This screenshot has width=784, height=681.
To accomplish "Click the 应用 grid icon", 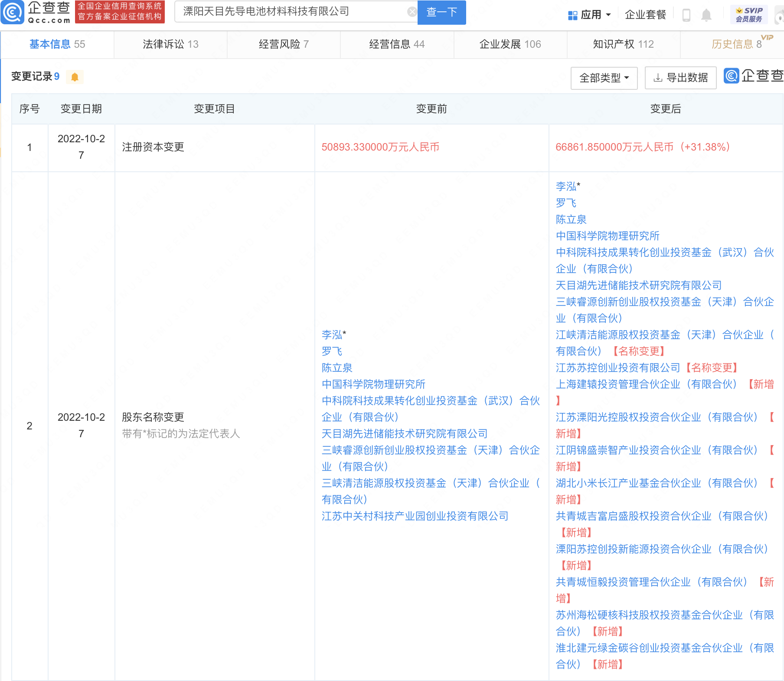I will click(572, 15).
